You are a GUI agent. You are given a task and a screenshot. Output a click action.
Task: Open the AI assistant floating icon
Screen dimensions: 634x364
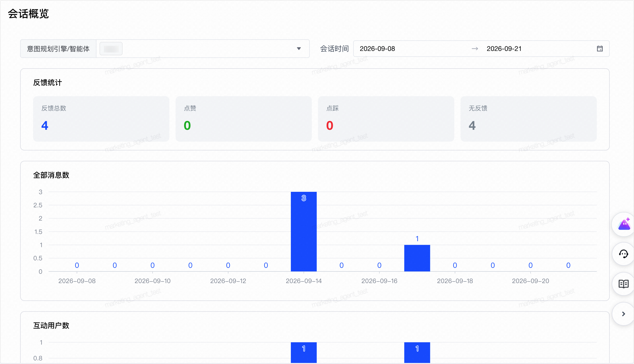pyautogui.click(x=624, y=224)
